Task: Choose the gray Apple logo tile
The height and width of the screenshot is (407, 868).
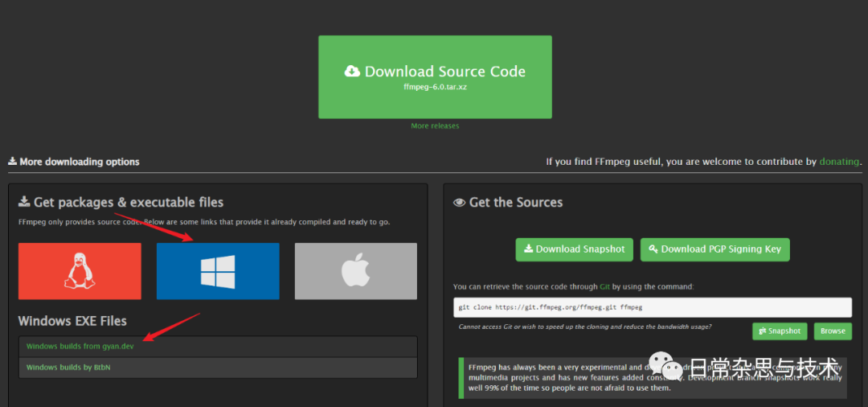Action: point(355,271)
